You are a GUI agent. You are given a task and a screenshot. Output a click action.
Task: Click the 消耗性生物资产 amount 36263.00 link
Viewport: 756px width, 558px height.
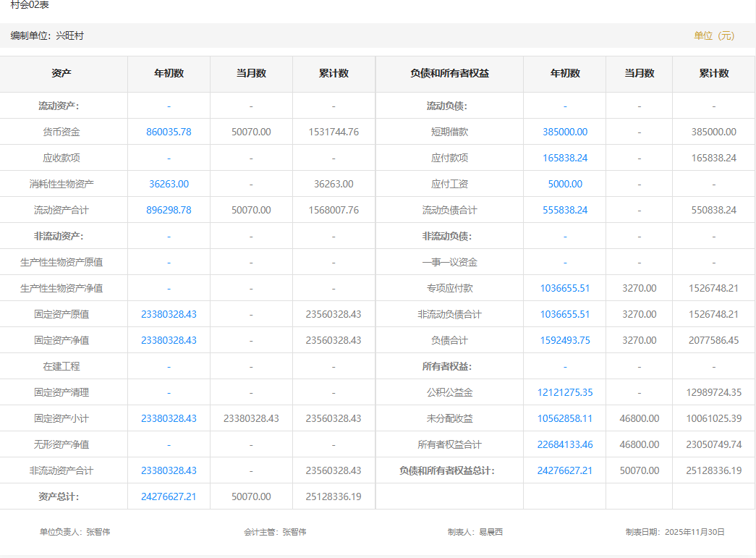[x=169, y=184]
